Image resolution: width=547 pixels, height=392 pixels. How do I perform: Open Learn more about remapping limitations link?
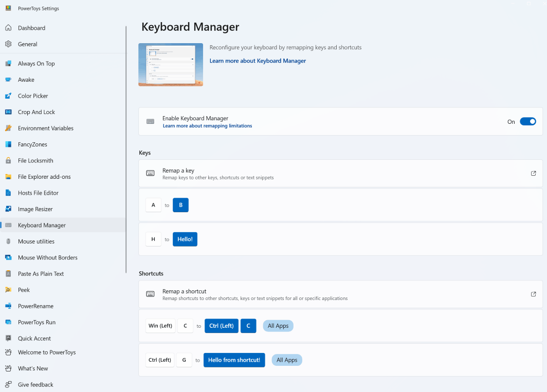click(207, 126)
